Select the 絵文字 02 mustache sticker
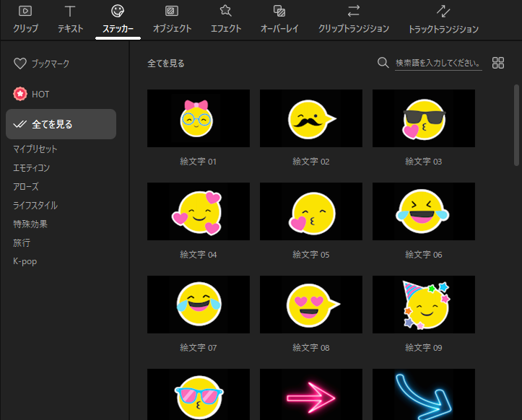Viewport: 522px width, 420px height. [x=311, y=118]
